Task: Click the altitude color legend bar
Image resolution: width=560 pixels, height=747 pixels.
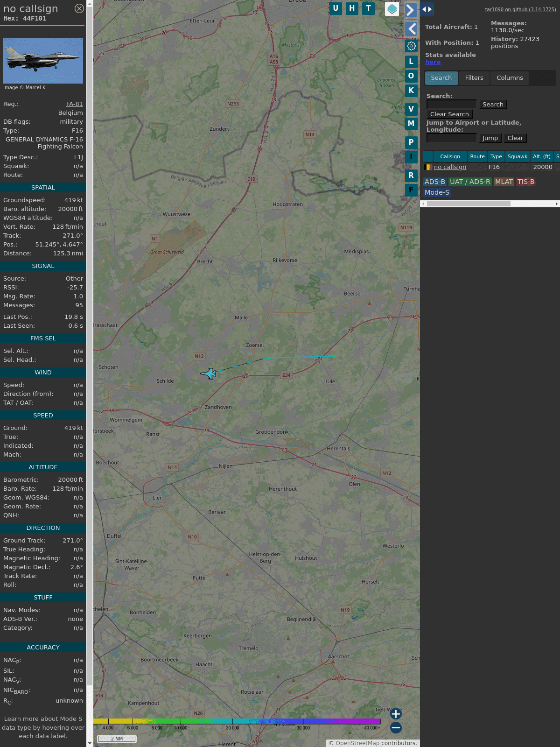Action: [237, 721]
